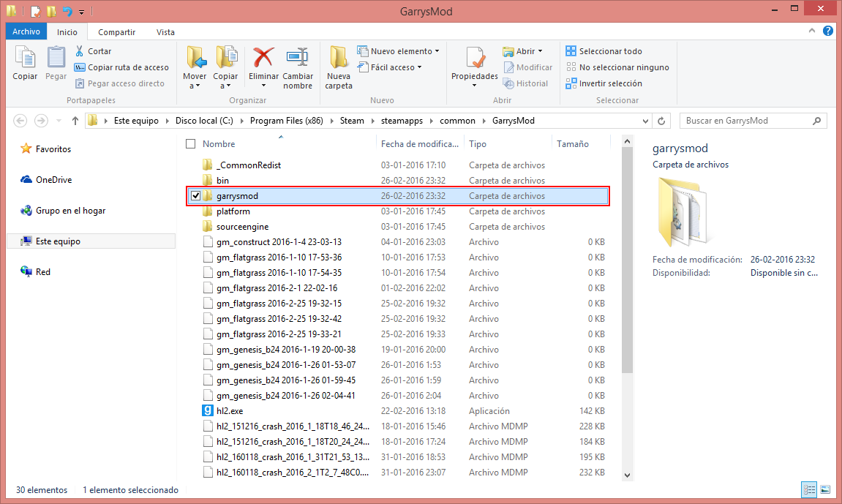Uncheck the garrysmod folder checkbox

[195, 196]
